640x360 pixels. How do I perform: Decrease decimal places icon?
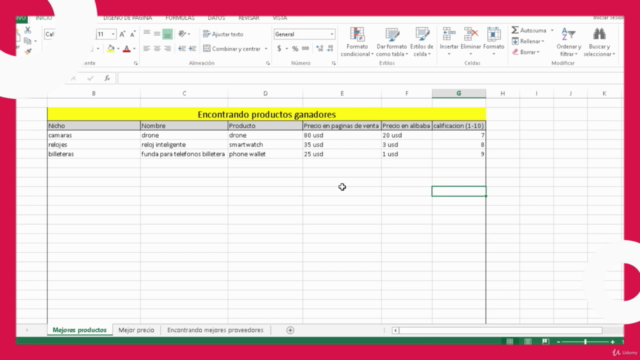(330, 49)
